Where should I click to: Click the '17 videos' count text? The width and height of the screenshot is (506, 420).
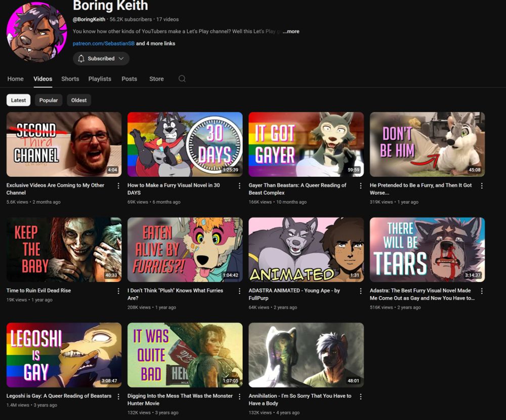(x=167, y=19)
